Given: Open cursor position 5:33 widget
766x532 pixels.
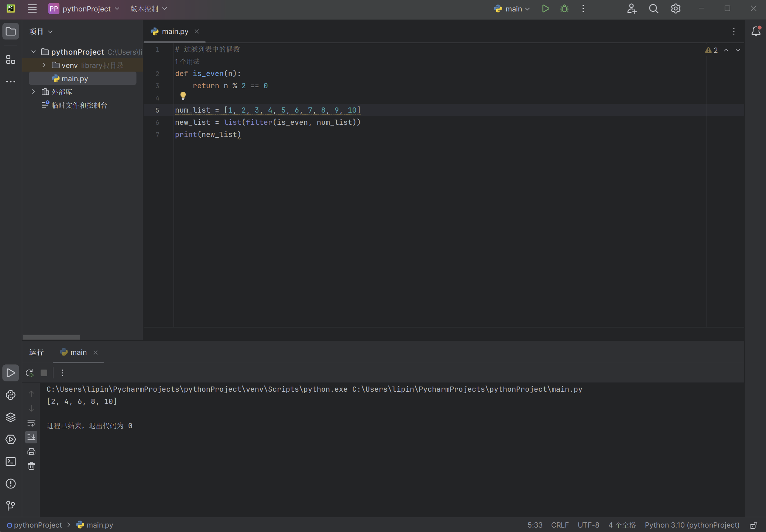Looking at the screenshot, I should (535, 525).
